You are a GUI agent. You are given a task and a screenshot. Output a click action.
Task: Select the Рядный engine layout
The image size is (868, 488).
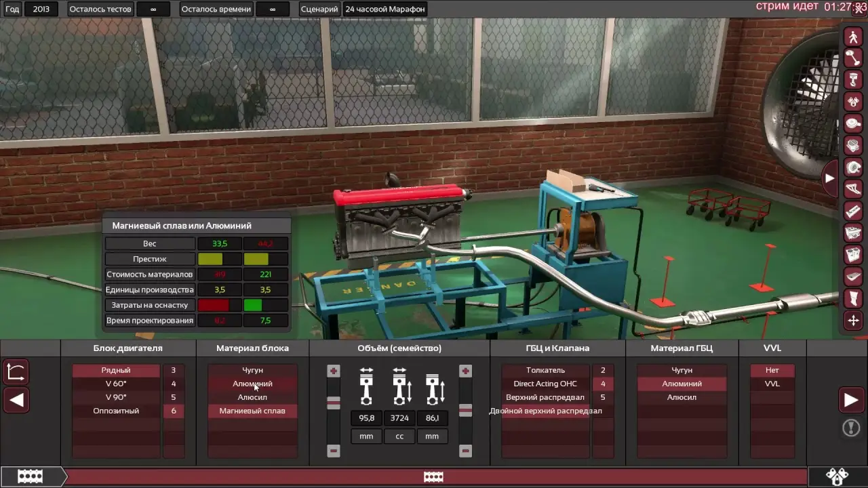coord(116,370)
